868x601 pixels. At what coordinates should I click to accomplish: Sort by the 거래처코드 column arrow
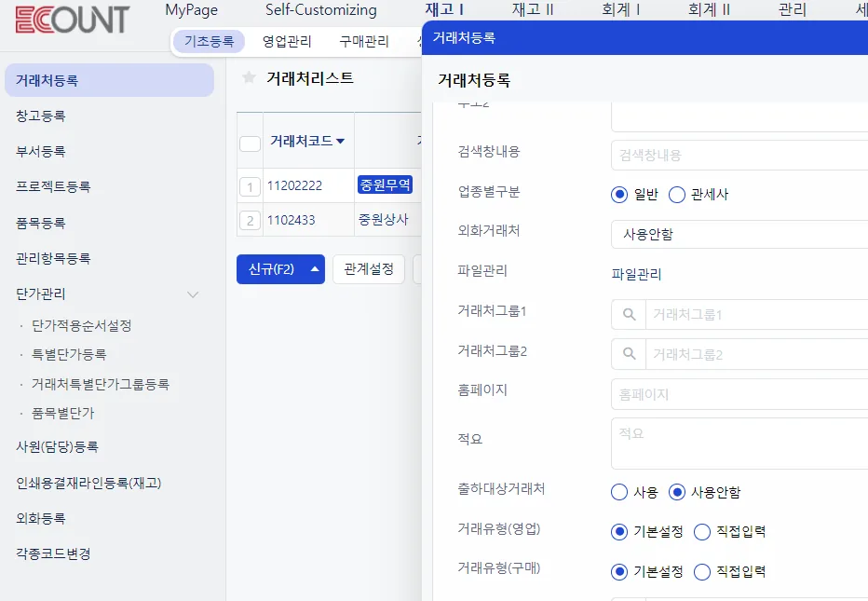point(341,142)
